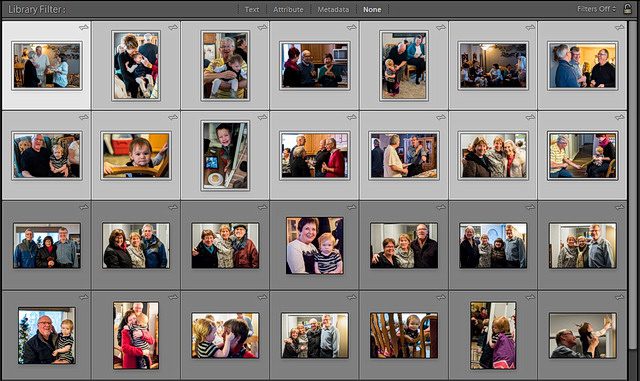Select the kitchen group photo with woman in red sweater
This screenshot has height=381, width=640.
point(315,156)
